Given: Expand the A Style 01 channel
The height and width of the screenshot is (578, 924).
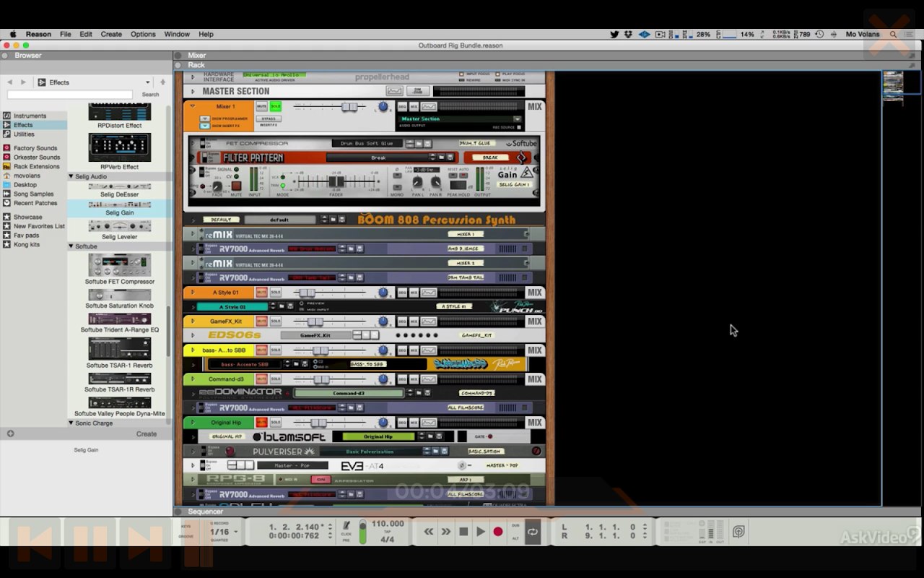Looking at the screenshot, I should click(193, 293).
